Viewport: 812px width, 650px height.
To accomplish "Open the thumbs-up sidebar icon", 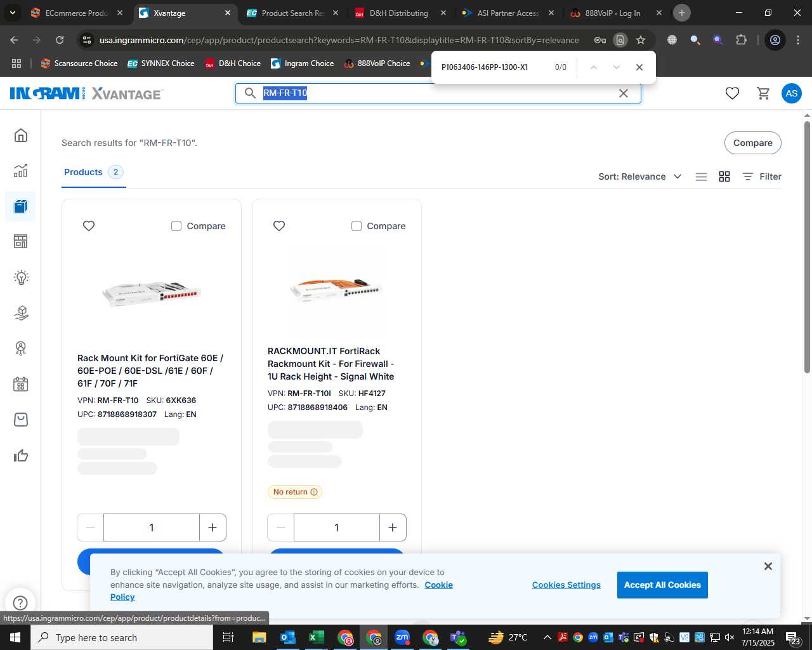I will [x=21, y=455].
